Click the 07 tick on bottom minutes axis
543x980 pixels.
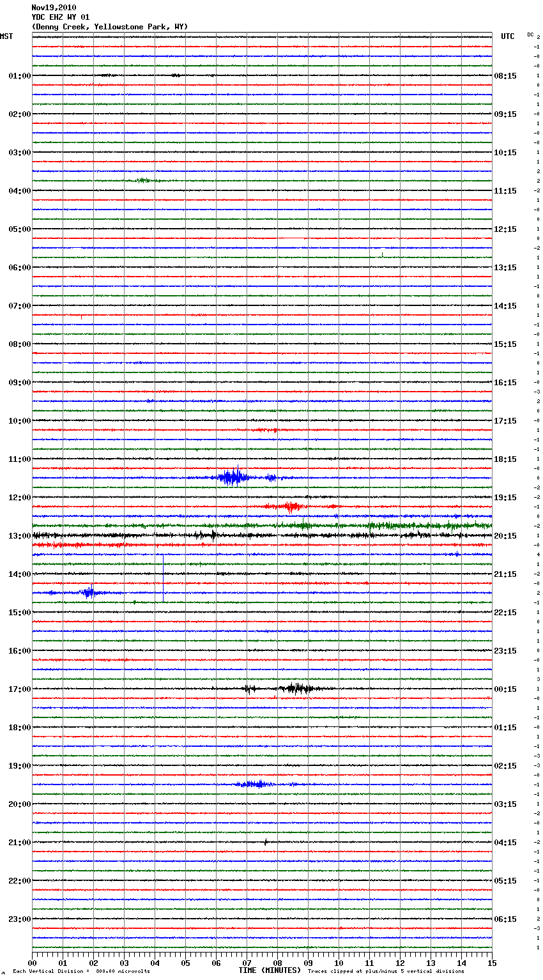tap(247, 963)
